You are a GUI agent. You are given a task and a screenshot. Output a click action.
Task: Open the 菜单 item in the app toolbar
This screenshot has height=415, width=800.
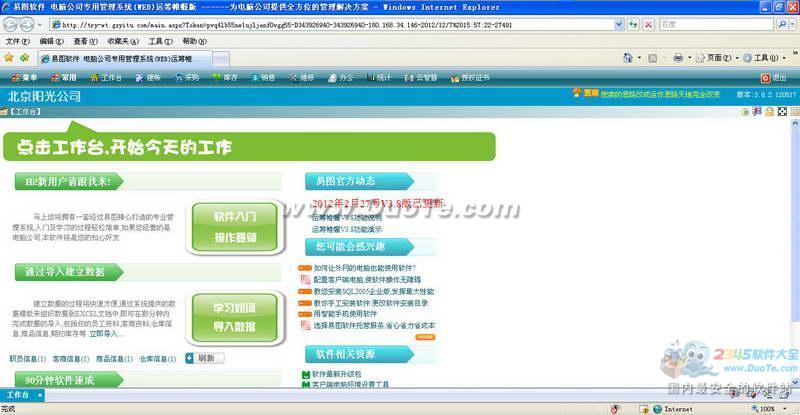24,78
